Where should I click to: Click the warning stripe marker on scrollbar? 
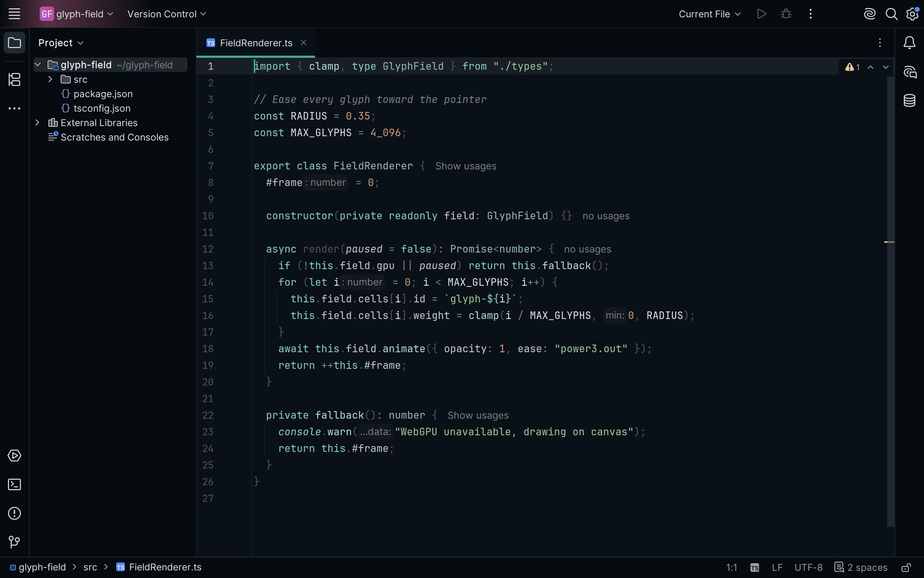tap(889, 242)
